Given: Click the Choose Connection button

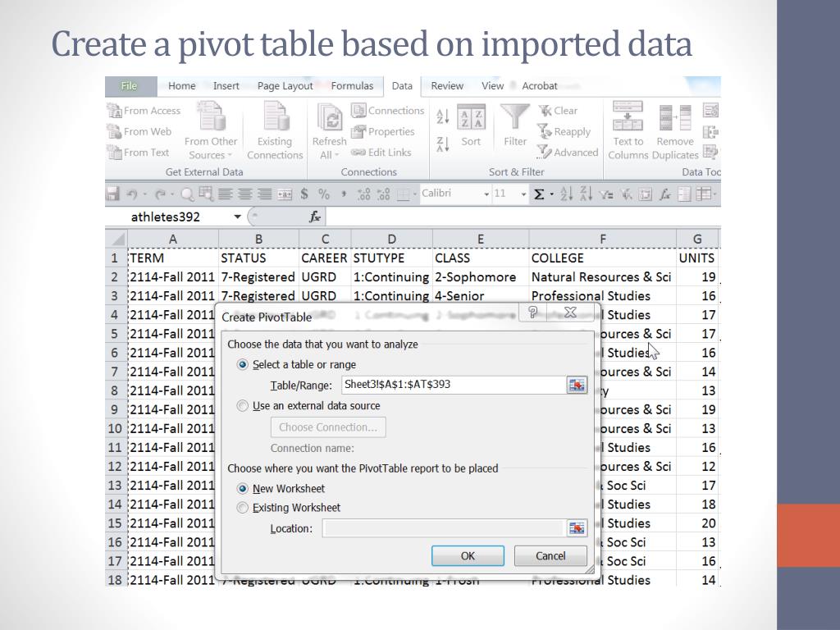Looking at the screenshot, I should [328, 427].
